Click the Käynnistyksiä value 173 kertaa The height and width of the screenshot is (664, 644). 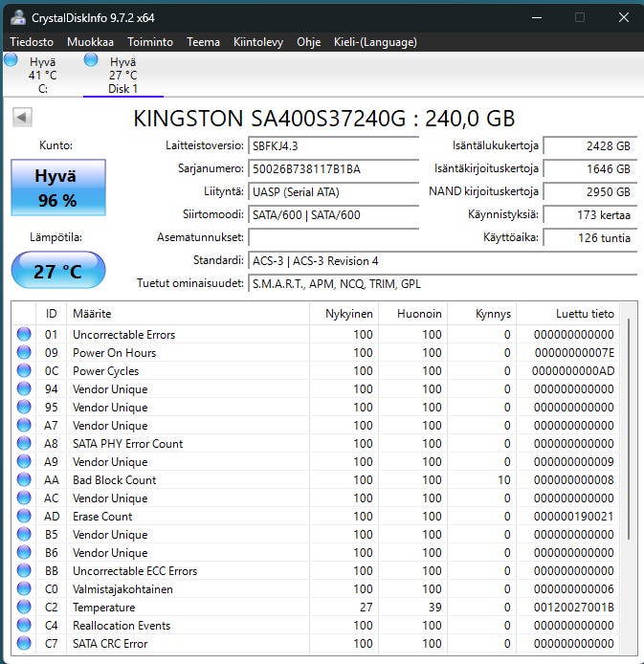pyautogui.click(x=589, y=214)
